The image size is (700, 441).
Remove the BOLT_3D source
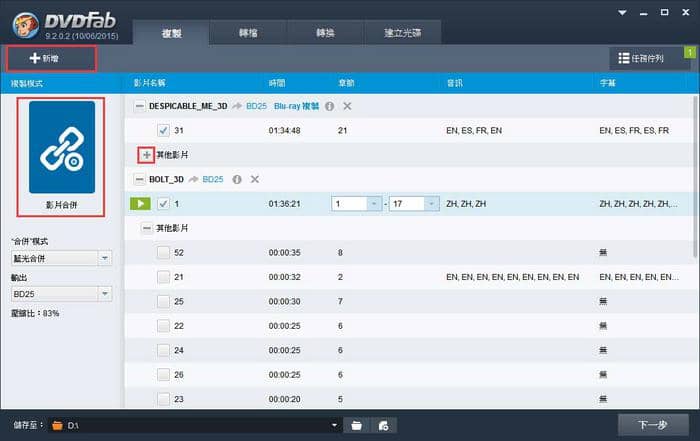pyautogui.click(x=254, y=179)
